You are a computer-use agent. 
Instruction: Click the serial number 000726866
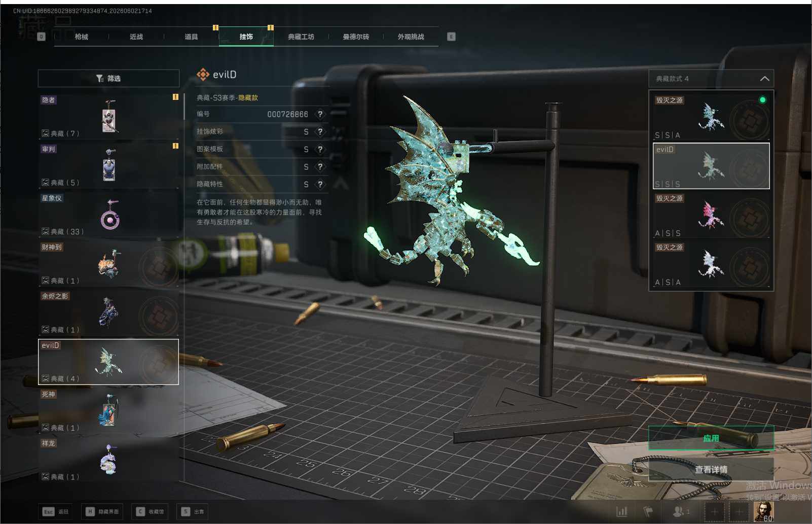pos(288,114)
